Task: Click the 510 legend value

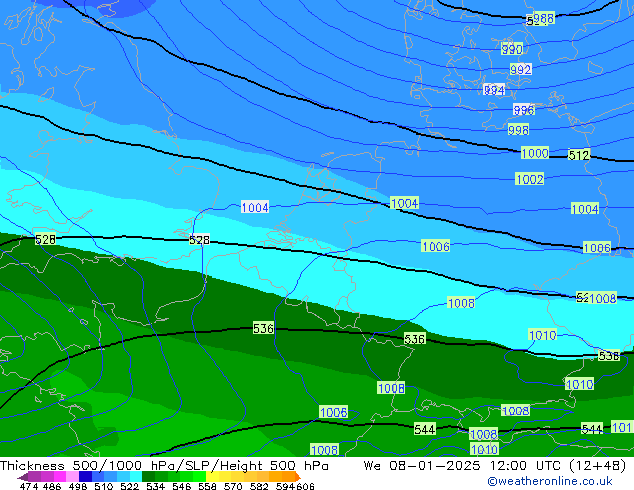Action: tap(104, 486)
